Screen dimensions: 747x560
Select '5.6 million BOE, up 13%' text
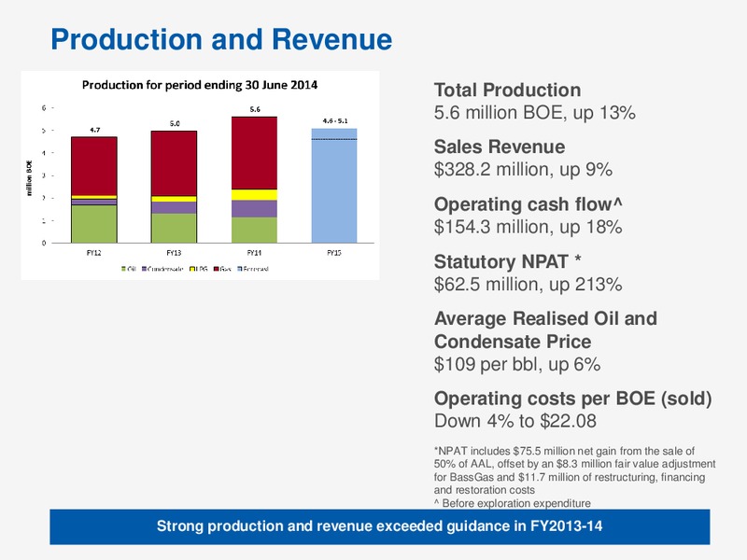[534, 113]
